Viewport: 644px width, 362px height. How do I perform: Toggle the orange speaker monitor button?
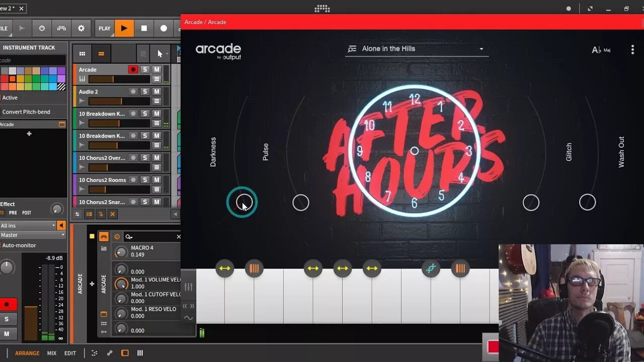tap(61, 226)
